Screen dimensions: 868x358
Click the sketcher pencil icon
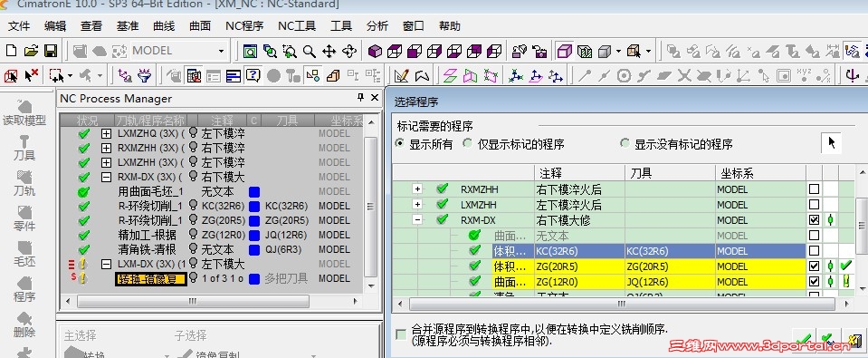point(401,75)
